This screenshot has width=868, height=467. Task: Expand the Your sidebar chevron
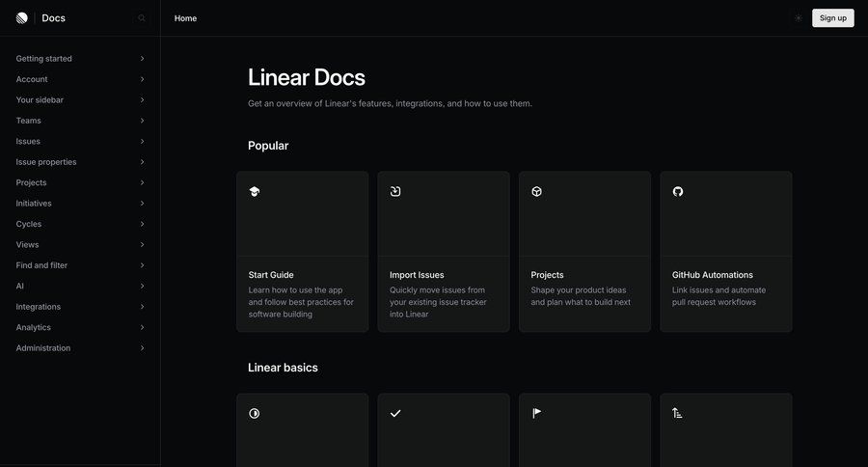(x=143, y=99)
